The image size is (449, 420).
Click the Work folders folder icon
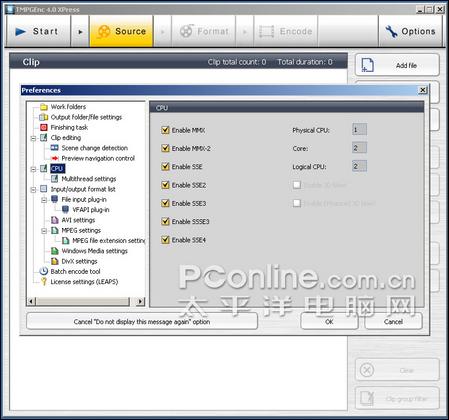point(44,107)
